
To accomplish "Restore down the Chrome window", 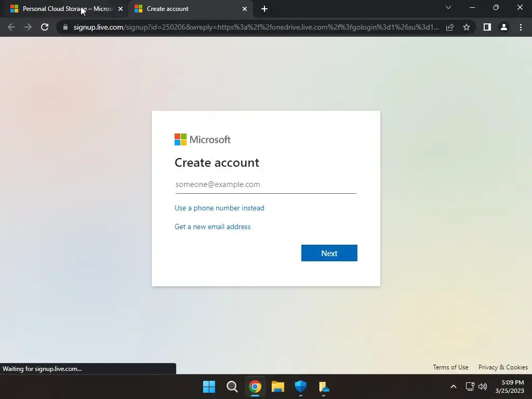I will click(496, 7).
